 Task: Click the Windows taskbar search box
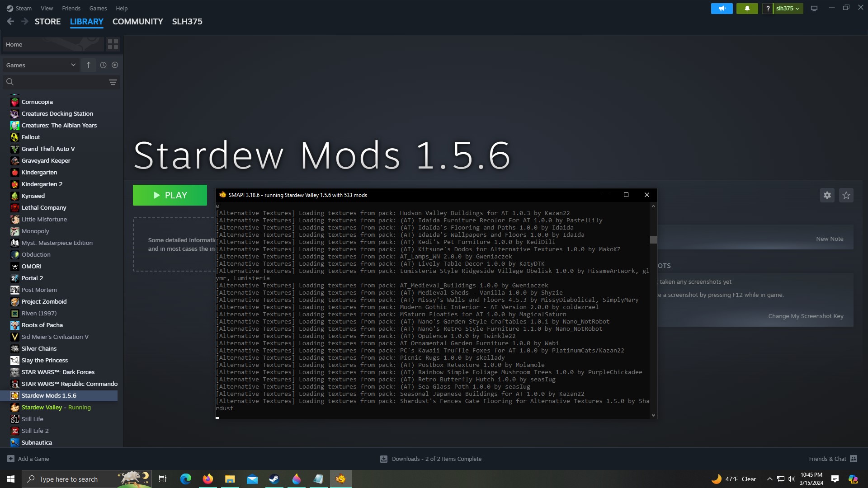point(87,479)
